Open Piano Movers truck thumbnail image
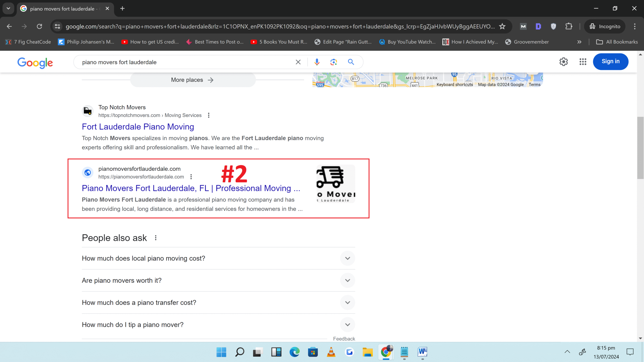644x362 pixels. [x=336, y=184]
